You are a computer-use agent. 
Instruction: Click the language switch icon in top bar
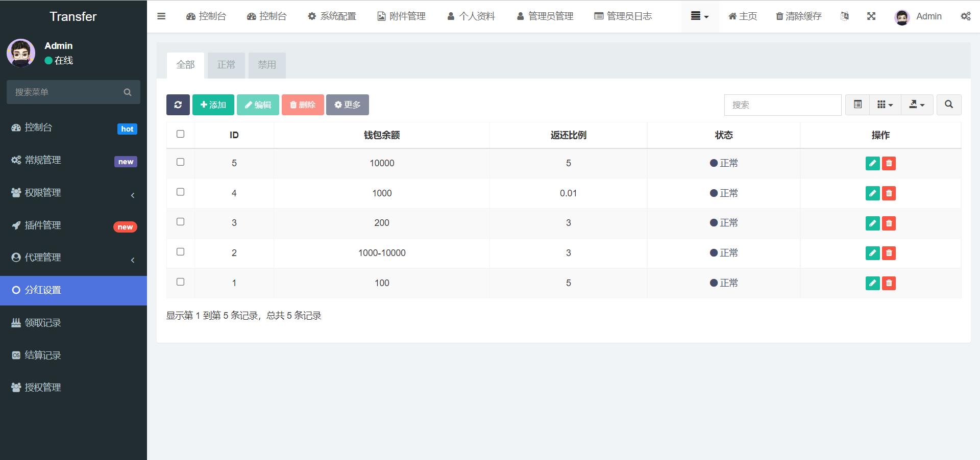845,16
